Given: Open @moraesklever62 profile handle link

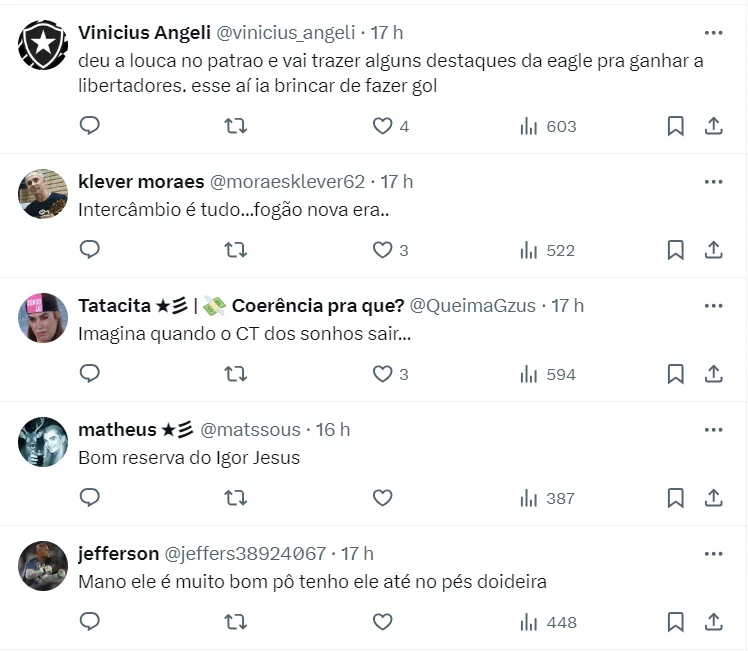Looking at the screenshot, I should (287, 182).
